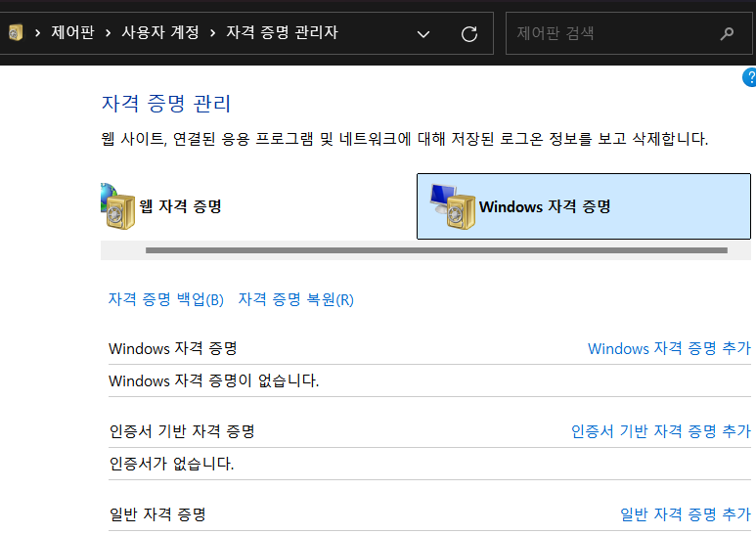Click the 자격 증명 관리 heading
Image resolution: width=756 pixels, height=535 pixels.
click(166, 103)
